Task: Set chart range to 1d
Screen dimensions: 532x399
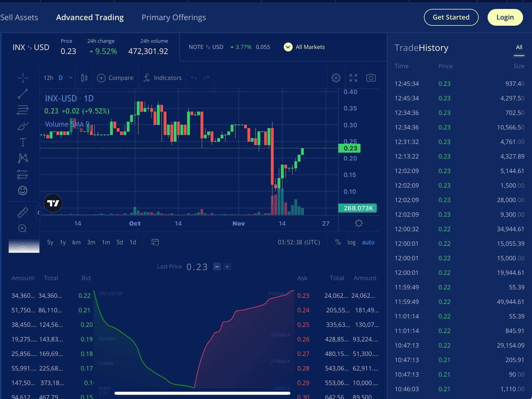Action: pyautogui.click(x=133, y=242)
